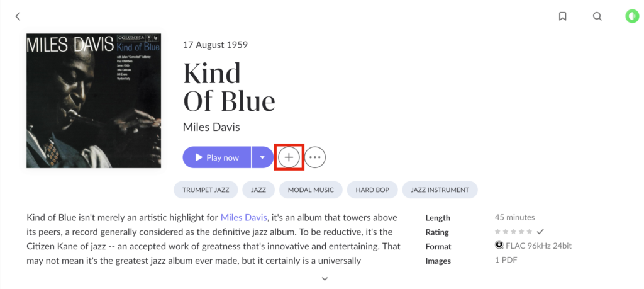Open the Play now dropdown arrow
This screenshot has height=289, width=644.
point(262,157)
